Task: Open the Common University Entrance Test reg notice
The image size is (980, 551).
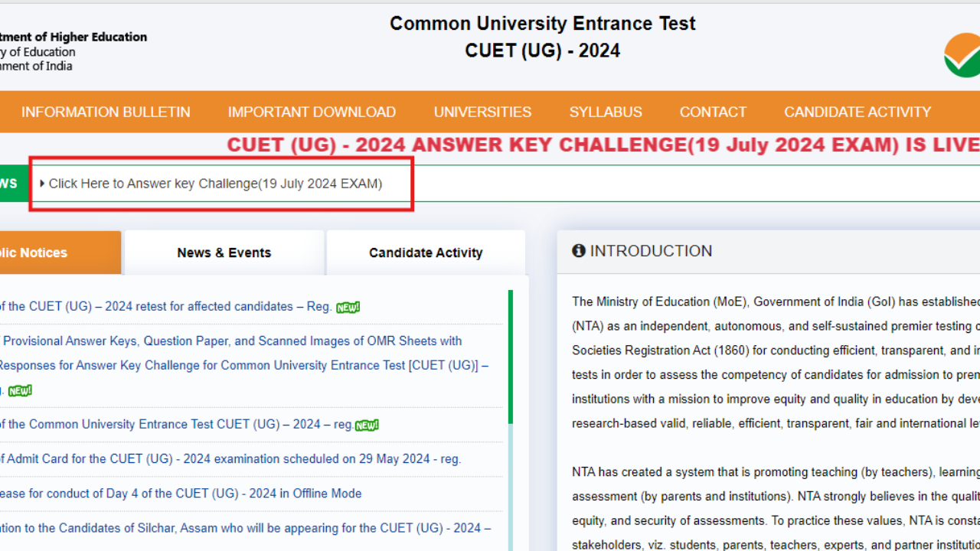Action: coord(176,424)
